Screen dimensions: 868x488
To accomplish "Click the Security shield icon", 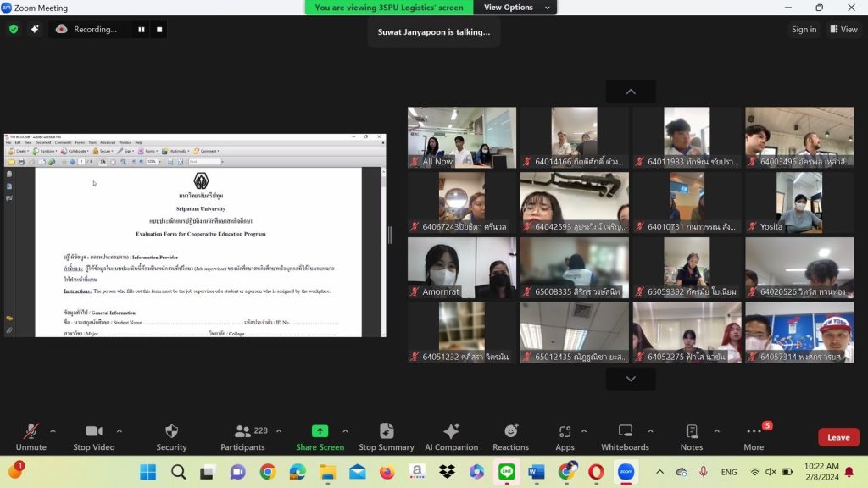I will click(171, 431).
